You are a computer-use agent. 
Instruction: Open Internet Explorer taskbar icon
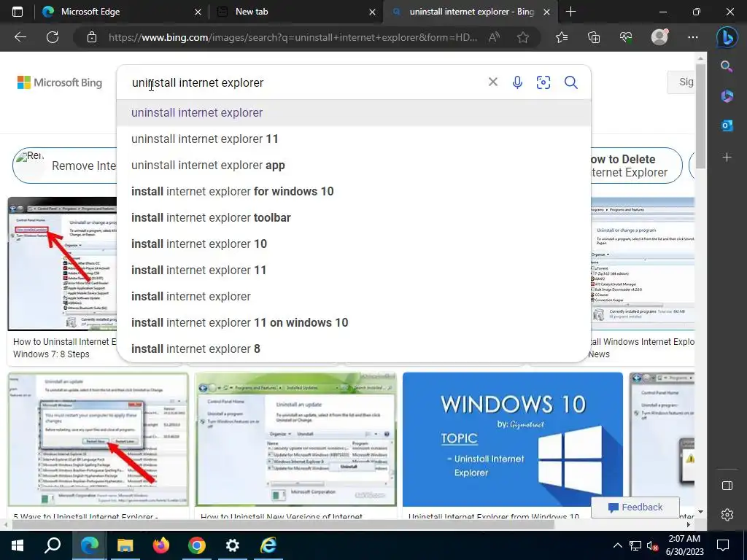(268, 545)
